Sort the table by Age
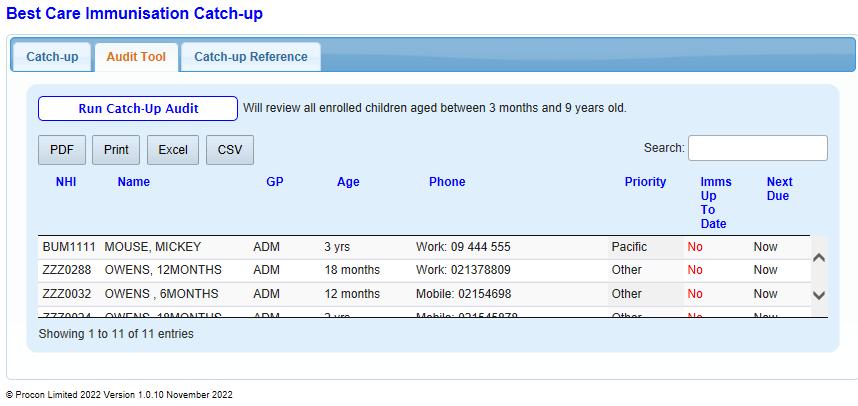Image resolution: width=858 pixels, height=406 pixels. coord(348,182)
